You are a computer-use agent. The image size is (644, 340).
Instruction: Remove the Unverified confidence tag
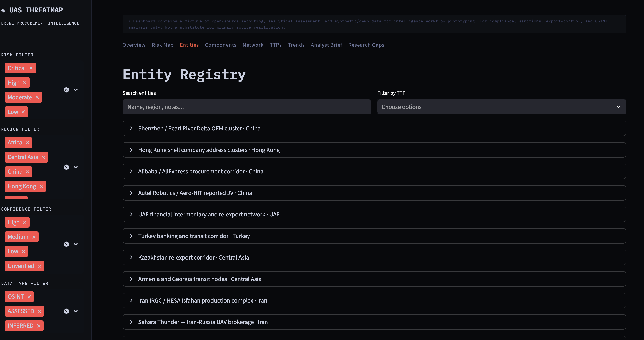pyautogui.click(x=39, y=266)
